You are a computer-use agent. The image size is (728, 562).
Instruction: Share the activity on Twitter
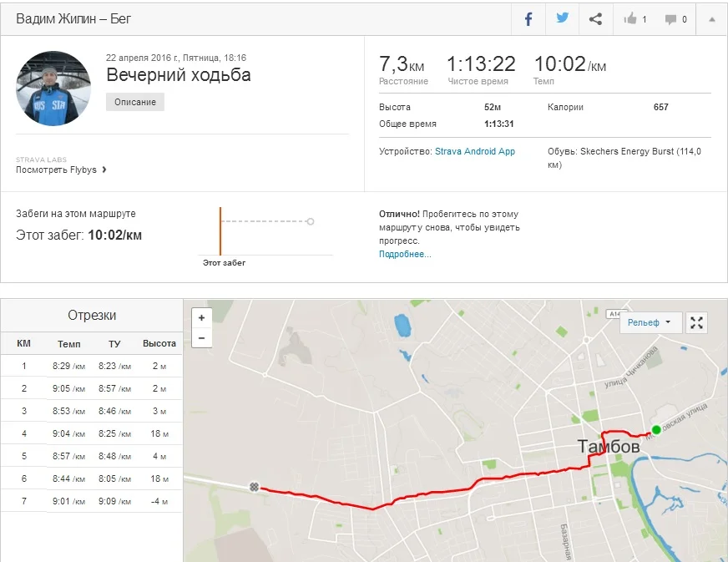pyautogui.click(x=562, y=18)
